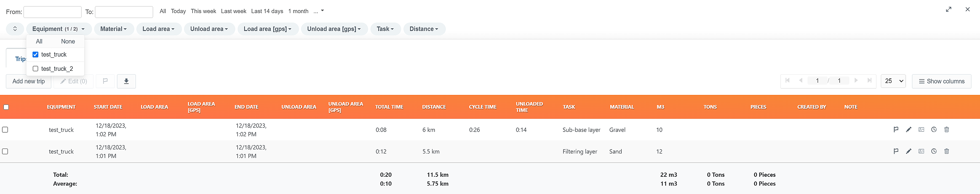The height and width of the screenshot is (194, 980).
Task: Choose None in the Equipment filter menu
Action: click(68, 41)
